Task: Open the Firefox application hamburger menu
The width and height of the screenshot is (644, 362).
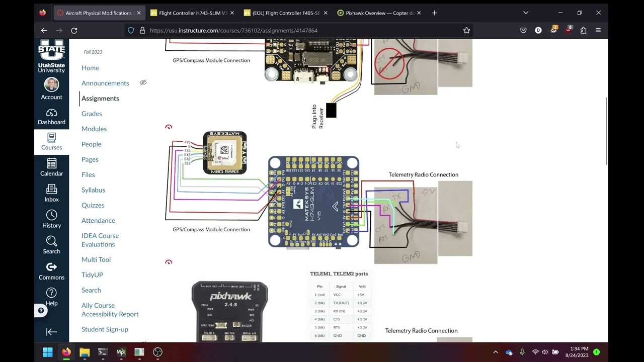Action: click(598, 30)
